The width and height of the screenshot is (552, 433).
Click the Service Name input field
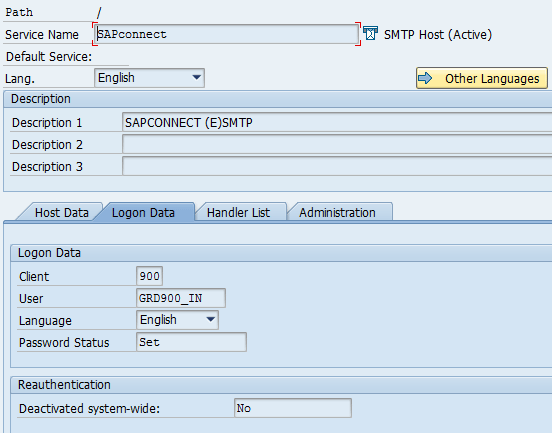(226, 34)
